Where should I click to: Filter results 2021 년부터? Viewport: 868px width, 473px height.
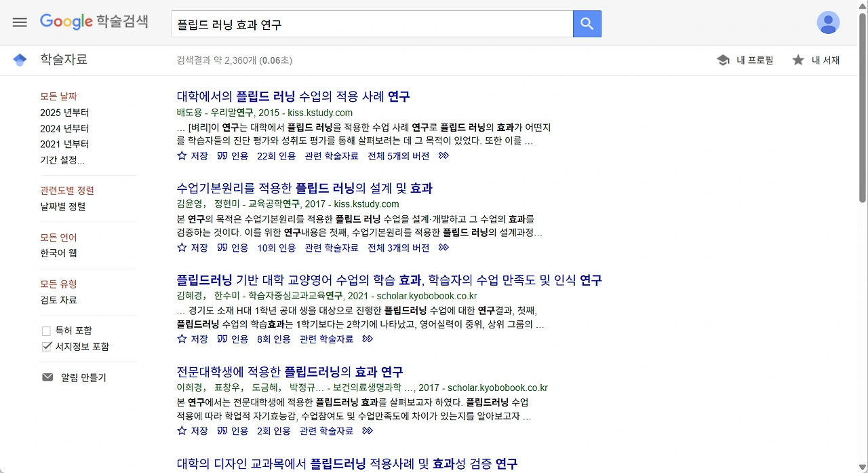coord(64,144)
